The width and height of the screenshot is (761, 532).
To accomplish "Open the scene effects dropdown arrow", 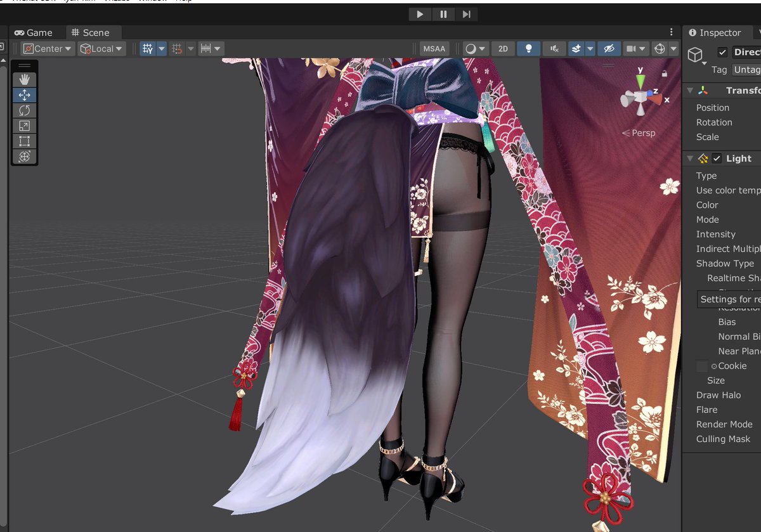I will 590,49.
